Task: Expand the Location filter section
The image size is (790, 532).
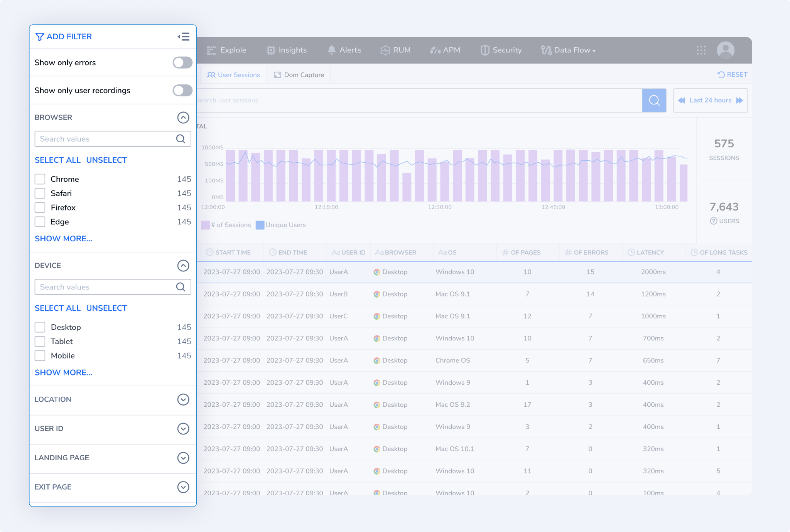Action: 183,399
